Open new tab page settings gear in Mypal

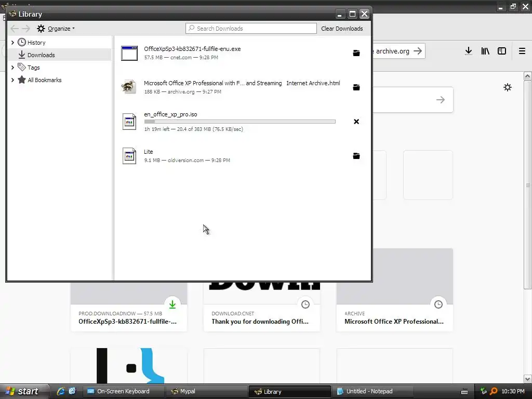(508, 87)
